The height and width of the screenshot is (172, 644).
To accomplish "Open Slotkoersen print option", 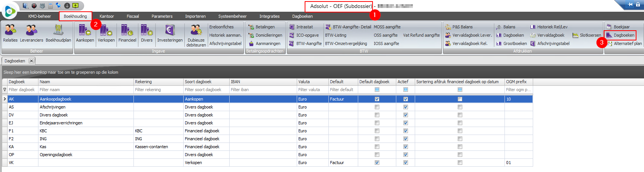I will (x=587, y=35).
